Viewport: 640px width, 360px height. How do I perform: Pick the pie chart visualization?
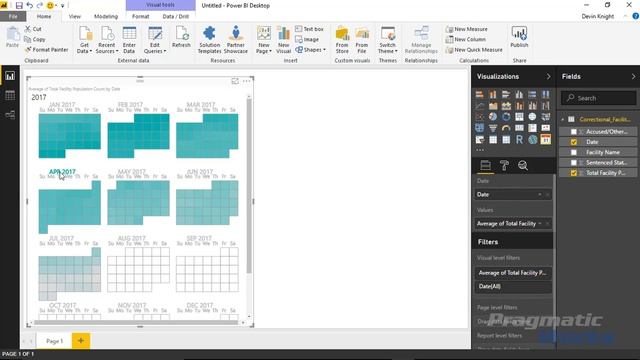pyautogui.click(x=493, y=117)
